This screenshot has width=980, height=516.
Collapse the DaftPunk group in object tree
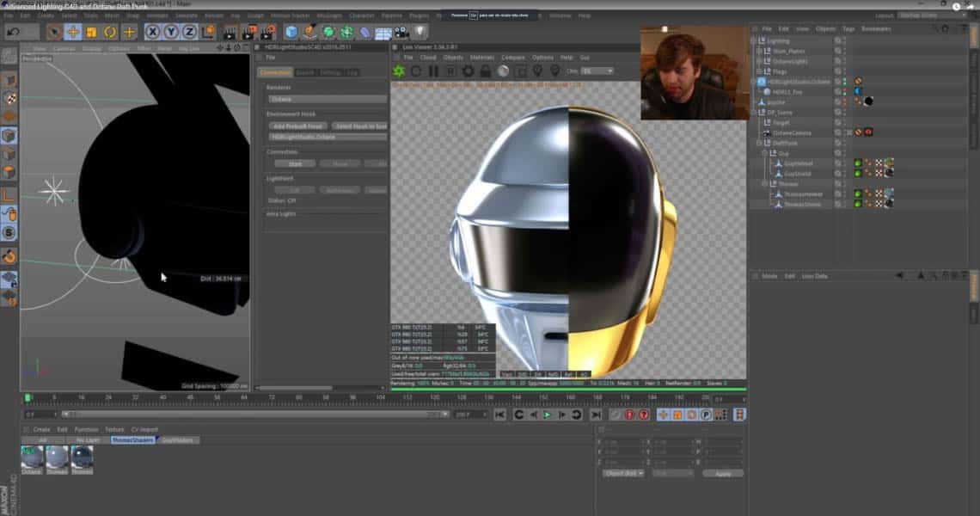coord(758,143)
